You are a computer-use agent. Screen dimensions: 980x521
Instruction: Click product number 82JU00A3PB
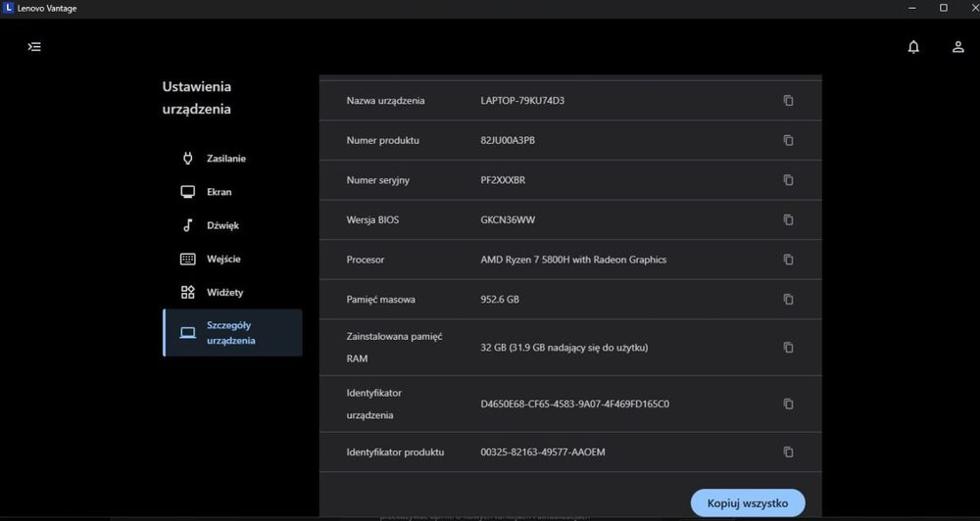point(508,141)
